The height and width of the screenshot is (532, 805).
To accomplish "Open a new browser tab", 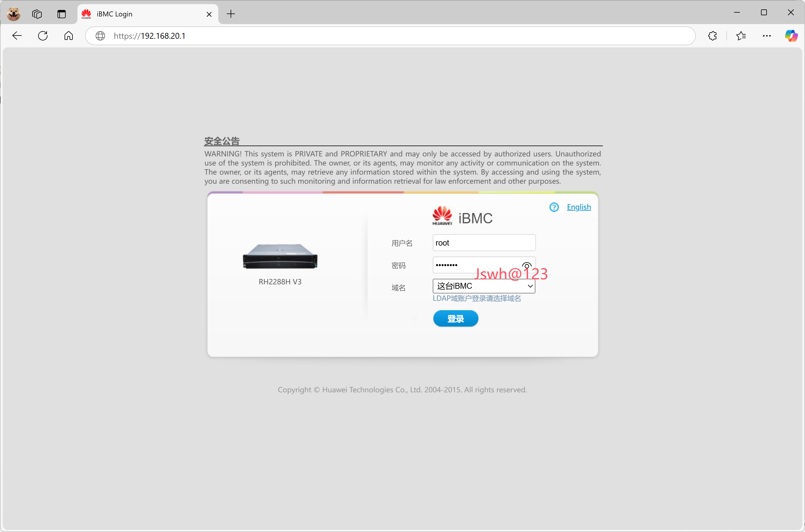I will tap(231, 14).
